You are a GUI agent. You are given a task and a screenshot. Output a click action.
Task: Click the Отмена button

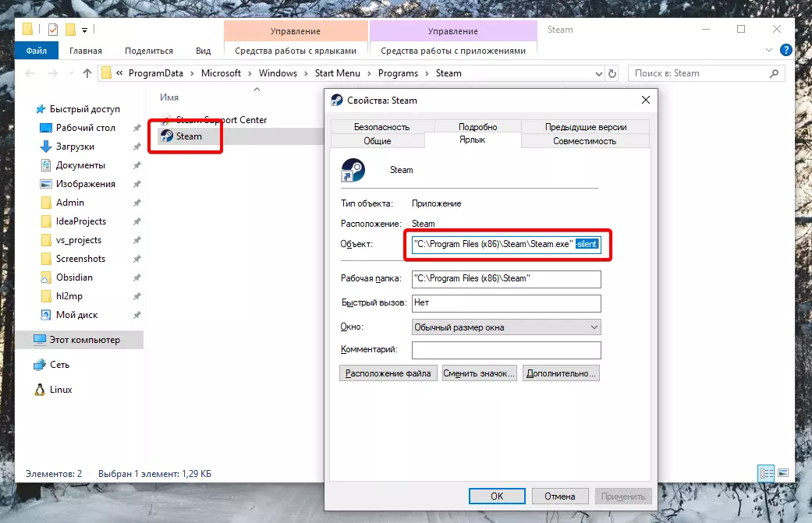(560, 496)
